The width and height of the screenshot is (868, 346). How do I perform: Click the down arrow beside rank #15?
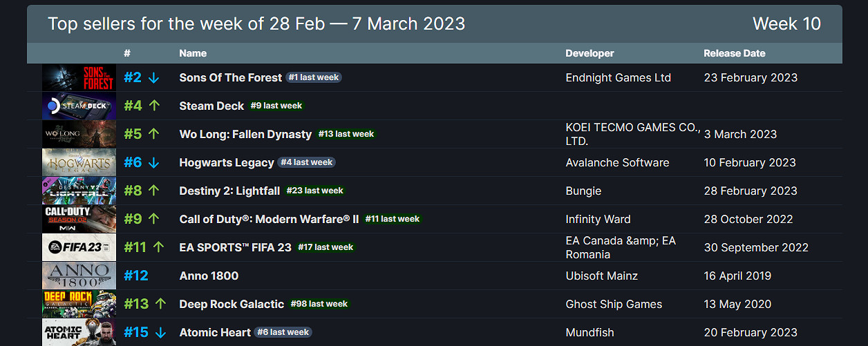[160, 332]
